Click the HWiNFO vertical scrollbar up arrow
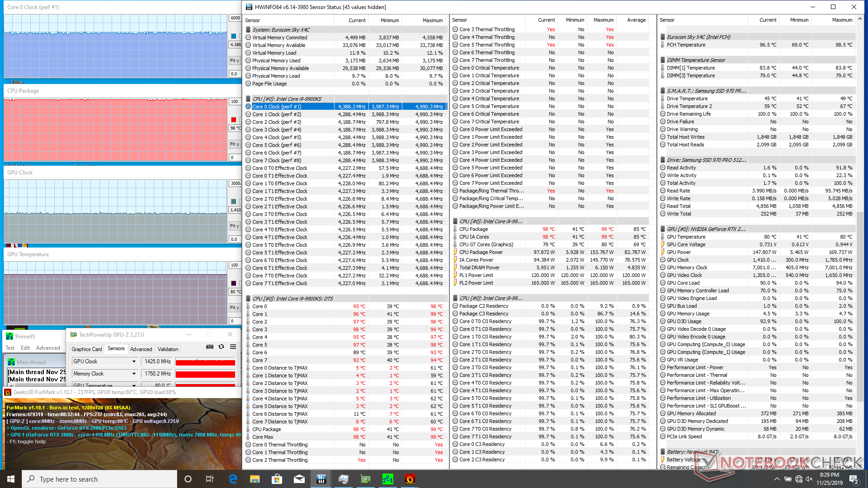Image resolution: width=868 pixels, height=488 pixels. click(x=860, y=19)
